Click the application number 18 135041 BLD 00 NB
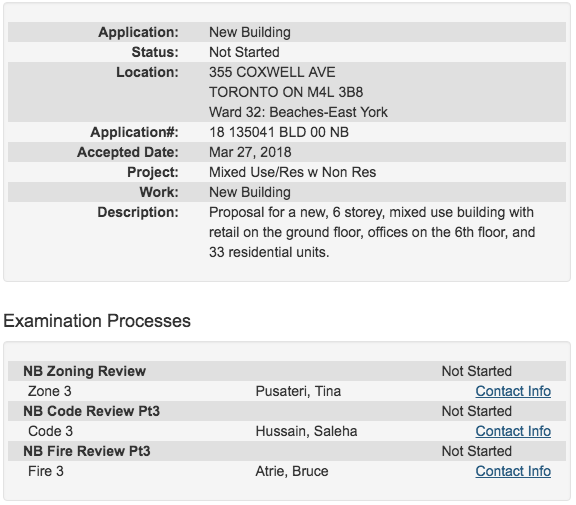The height and width of the screenshot is (505, 576). tap(279, 132)
